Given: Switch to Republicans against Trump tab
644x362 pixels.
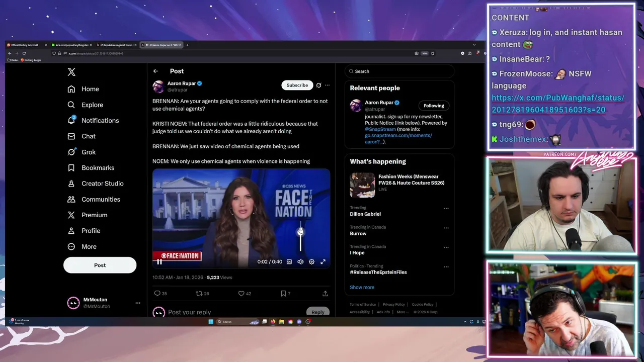Looking at the screenshot, I should click(x=117, y=45).
